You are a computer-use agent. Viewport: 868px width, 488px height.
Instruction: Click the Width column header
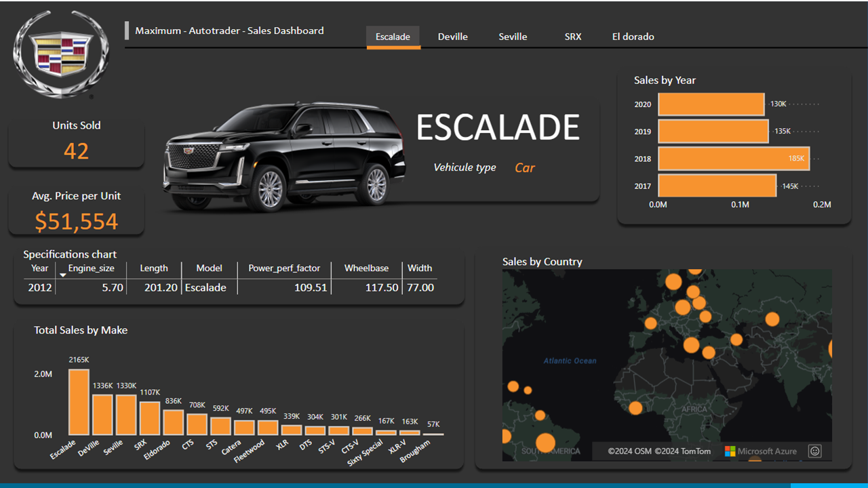tap(420, 268)
